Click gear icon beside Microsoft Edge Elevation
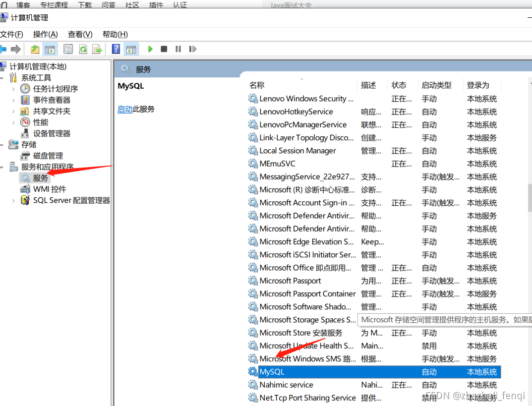532x406 pixels. tap(253, 241)
